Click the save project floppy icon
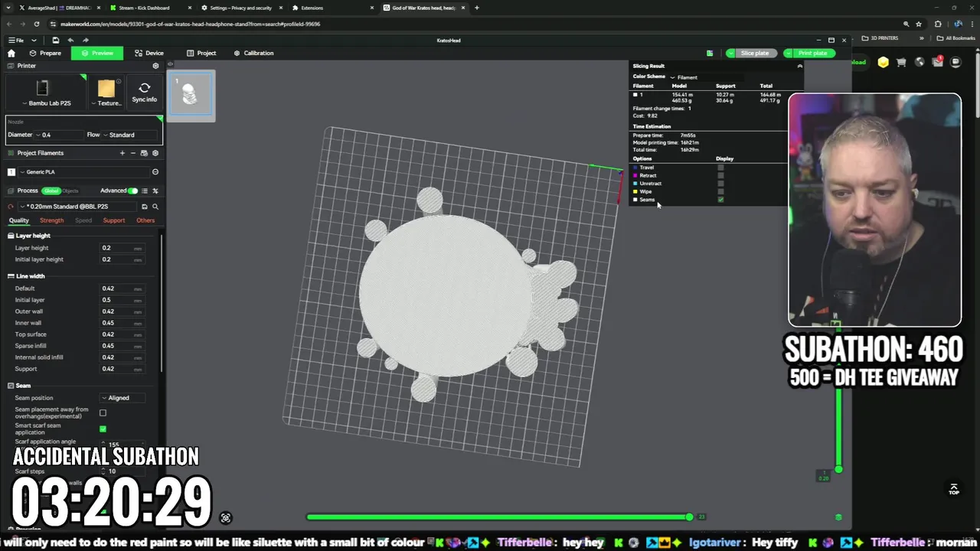 [55, 40]
